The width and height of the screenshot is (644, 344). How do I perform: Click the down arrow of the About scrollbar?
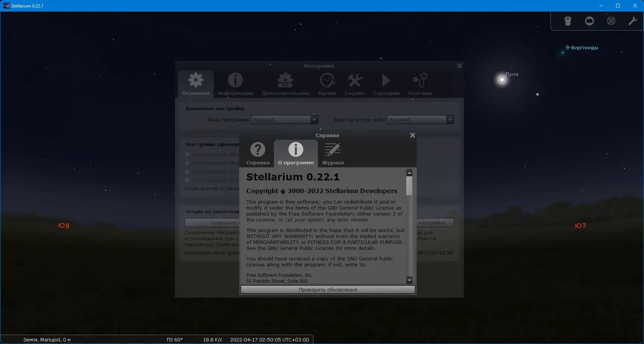point(409,280)
